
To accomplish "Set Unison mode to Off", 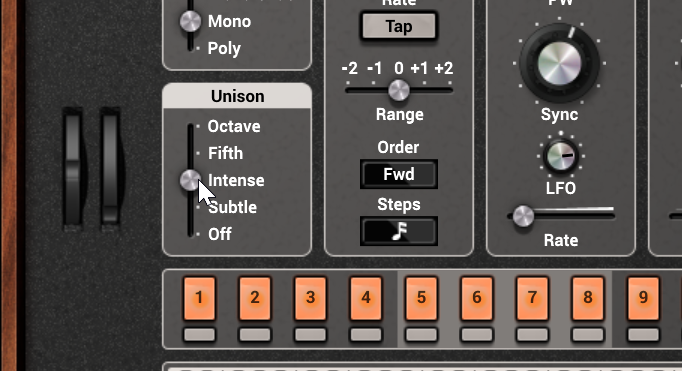I will (220, 234).
